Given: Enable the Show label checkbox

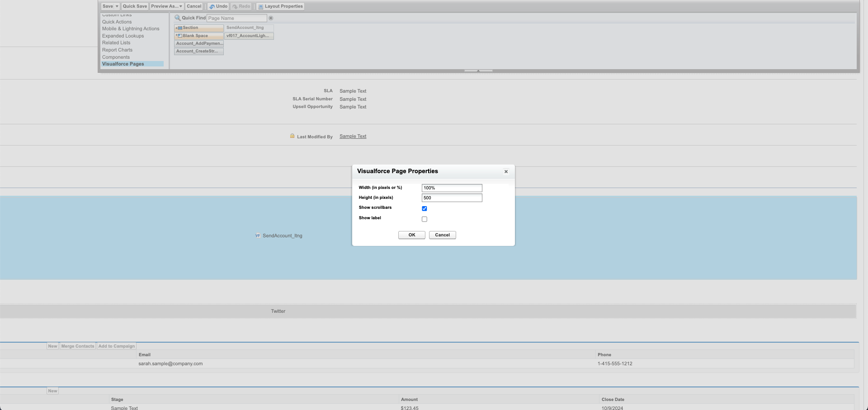Looking at the screenshot, I should pyautogui.click(x=425, y=219).
